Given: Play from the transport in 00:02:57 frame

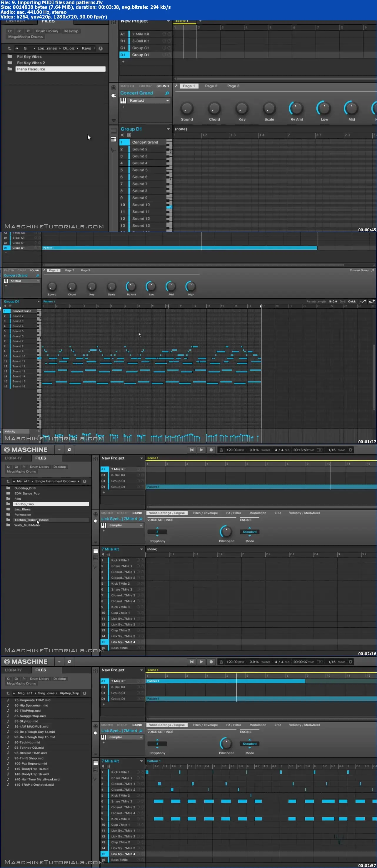Looking at the screenshot, I should pyautogui.click(x=201, y=661).
